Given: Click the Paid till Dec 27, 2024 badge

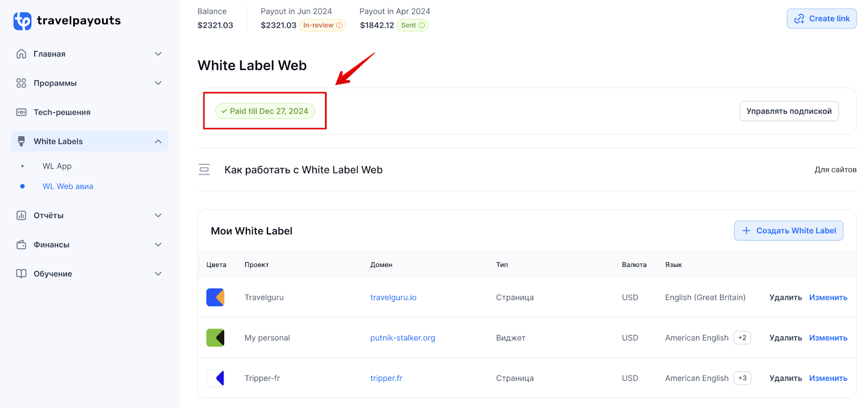Looking at the screenshot, I should click(265, 111).
